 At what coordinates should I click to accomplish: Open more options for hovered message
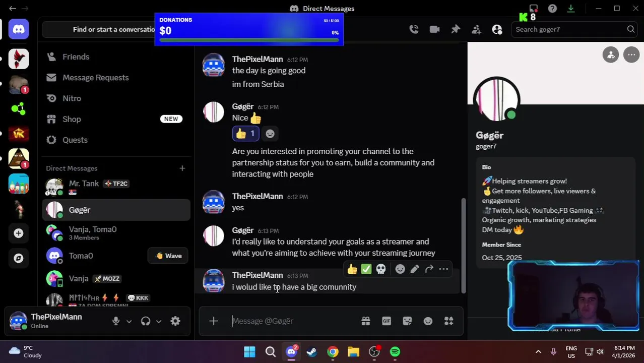click(x=443, y=270)
